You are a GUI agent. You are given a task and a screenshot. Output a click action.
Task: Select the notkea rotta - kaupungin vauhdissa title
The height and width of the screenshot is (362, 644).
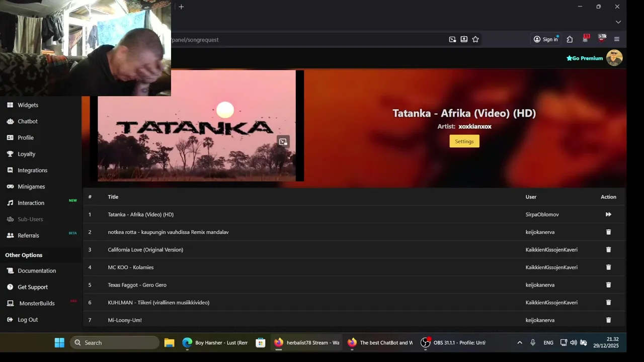coord(168,232)
